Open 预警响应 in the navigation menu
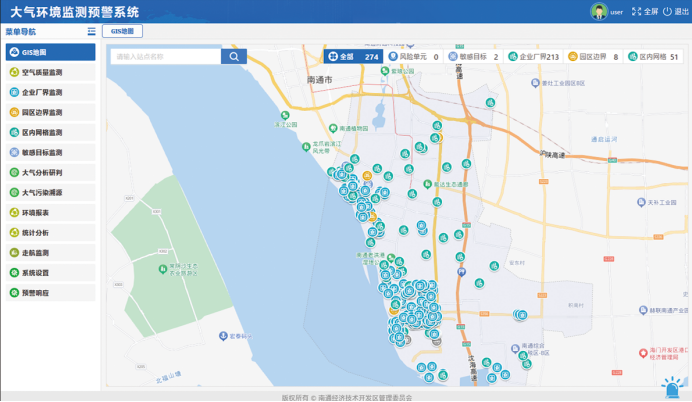This screenshot has width=692, height=402. click(49, 292)
